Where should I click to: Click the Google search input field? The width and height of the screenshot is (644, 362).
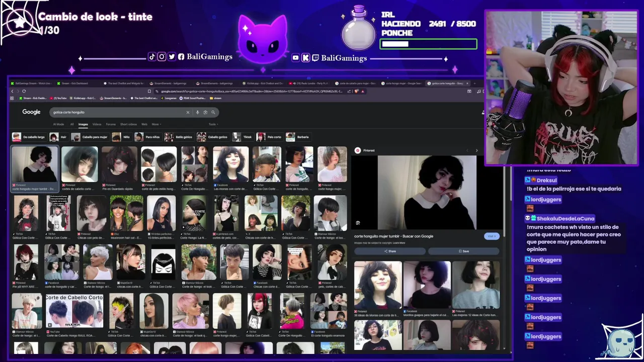[x=118, y=112]
